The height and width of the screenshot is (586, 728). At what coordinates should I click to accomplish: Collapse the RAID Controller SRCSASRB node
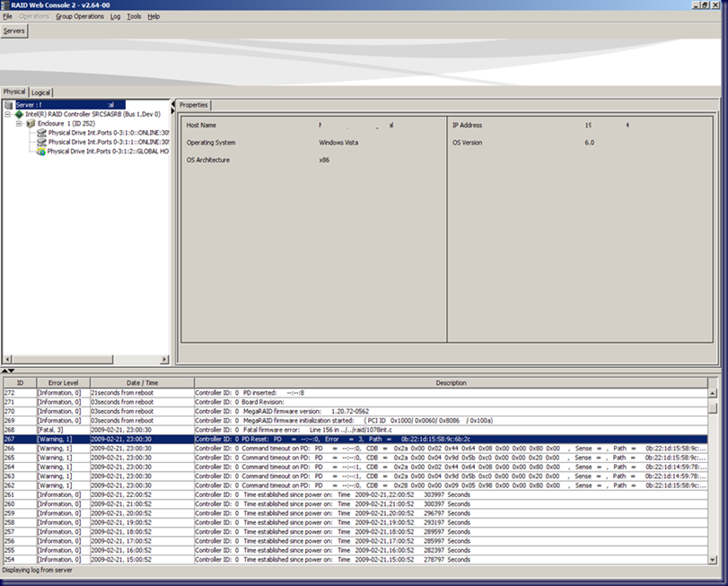[7, 114]
